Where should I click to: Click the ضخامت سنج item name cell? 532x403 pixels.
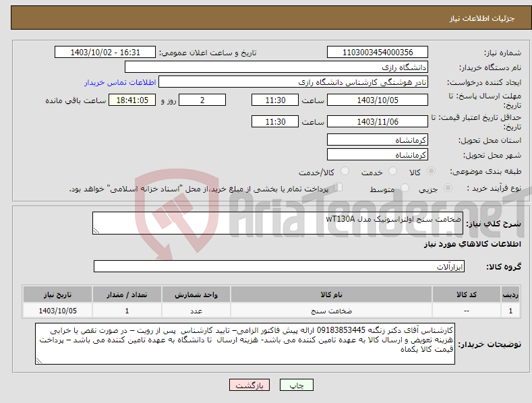coord(332,311)
